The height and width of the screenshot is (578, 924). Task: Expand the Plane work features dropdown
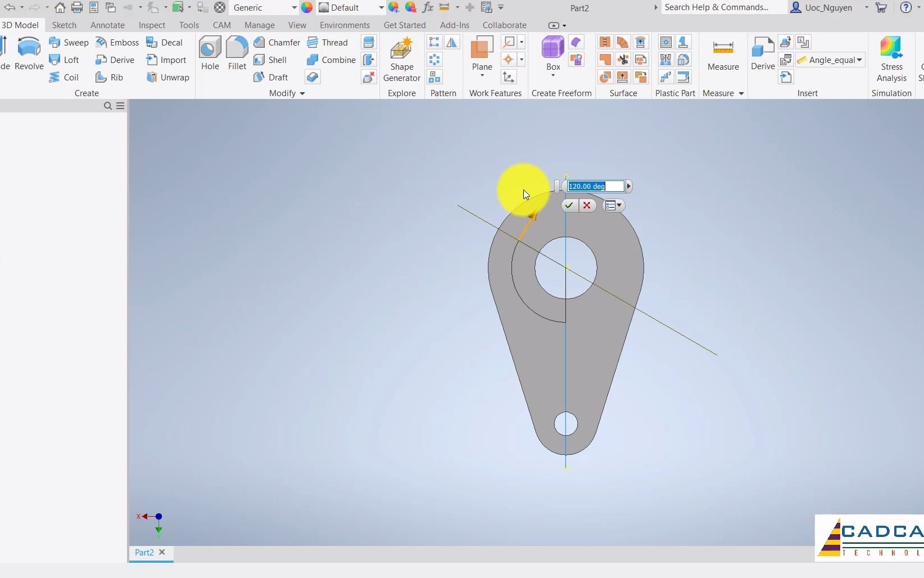(483, 76)
